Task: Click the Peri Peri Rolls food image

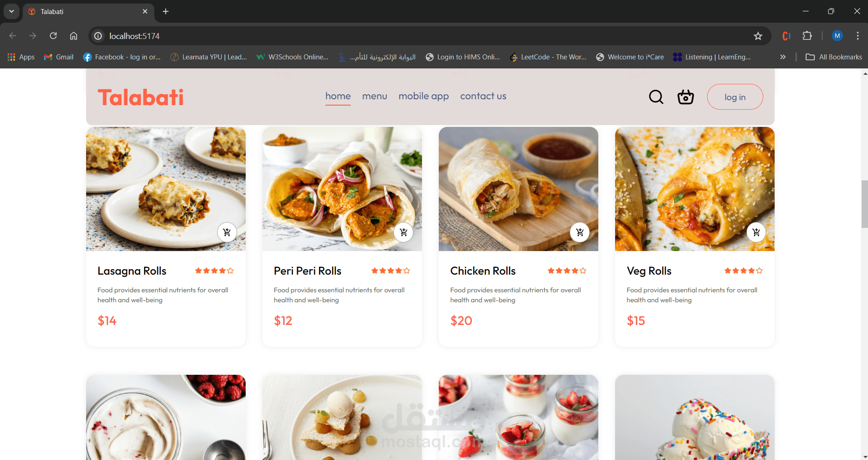Action: click(342, 189)
